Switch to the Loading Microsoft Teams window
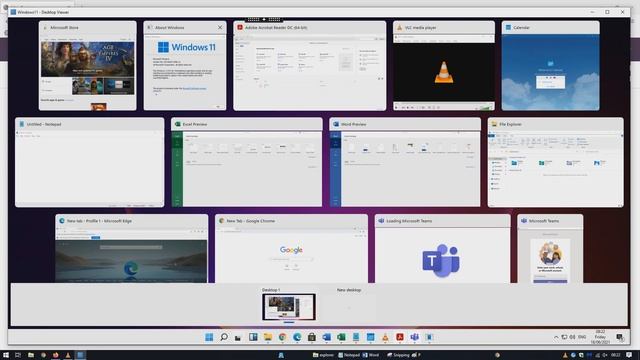This screenshot has width=640, height=360. point(442,249)
